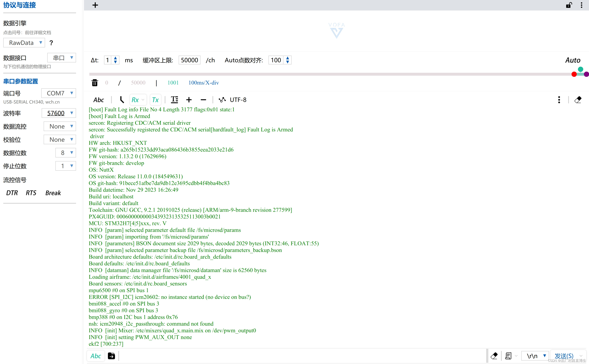Click the trash icon to clear buffer

(x=95, y=83)
